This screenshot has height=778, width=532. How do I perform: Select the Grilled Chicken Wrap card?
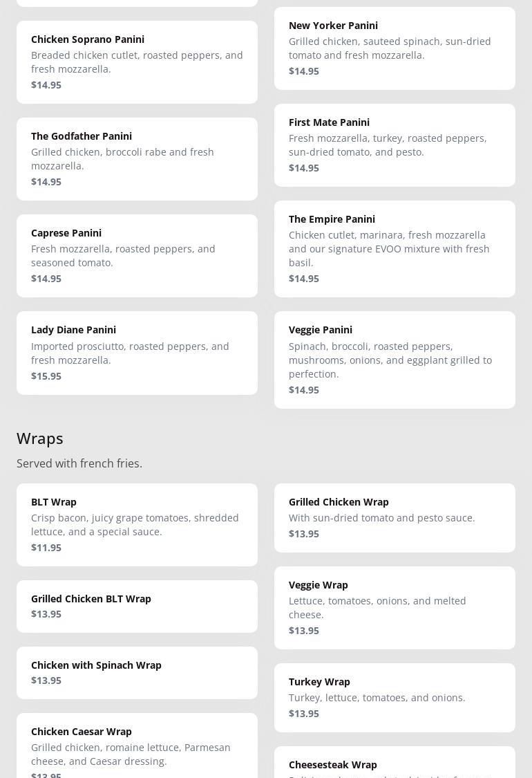pyautogui.click(x=395, y=517)
